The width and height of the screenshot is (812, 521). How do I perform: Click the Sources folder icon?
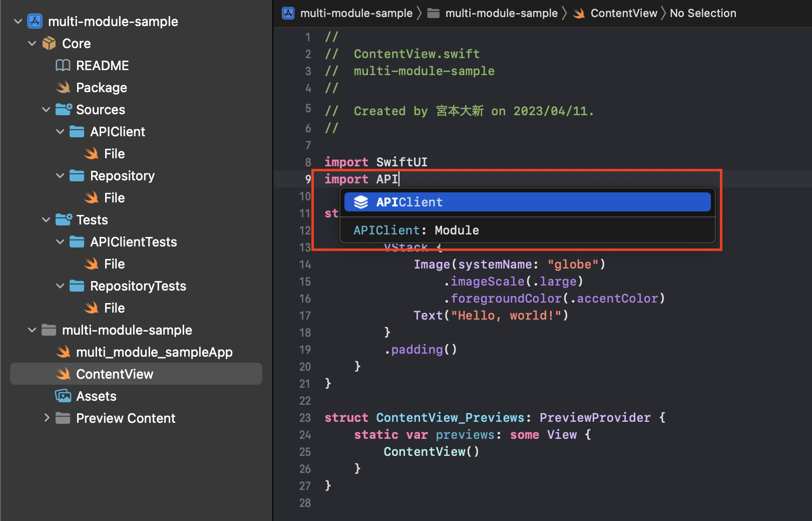pos(64,110)
